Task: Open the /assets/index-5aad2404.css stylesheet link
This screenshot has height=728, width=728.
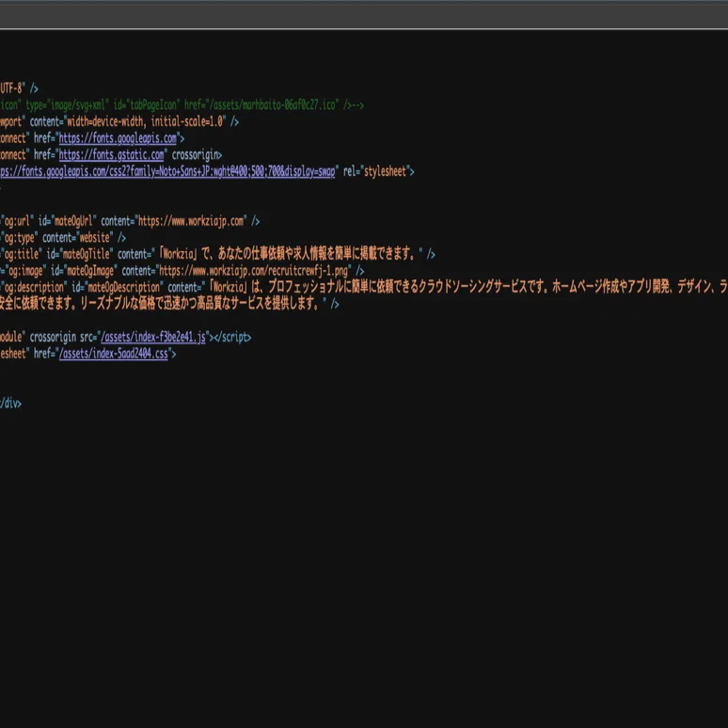Action: tap(114, 355)
